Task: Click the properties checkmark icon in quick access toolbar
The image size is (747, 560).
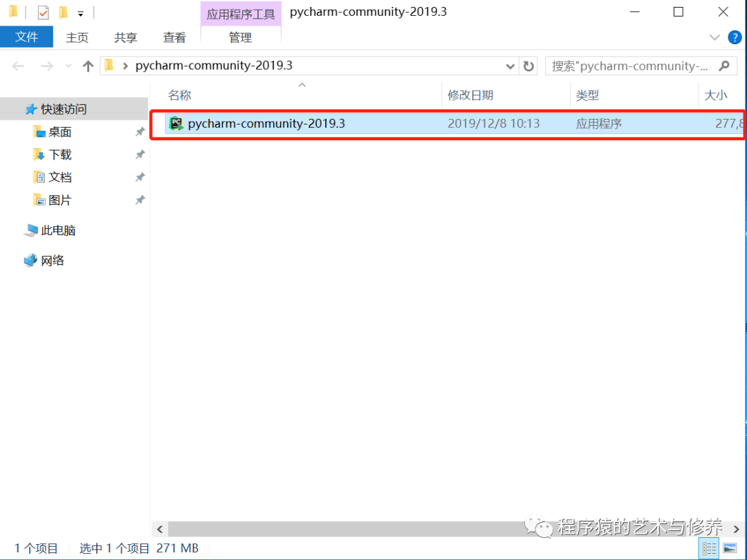Action: pos(43,12)
